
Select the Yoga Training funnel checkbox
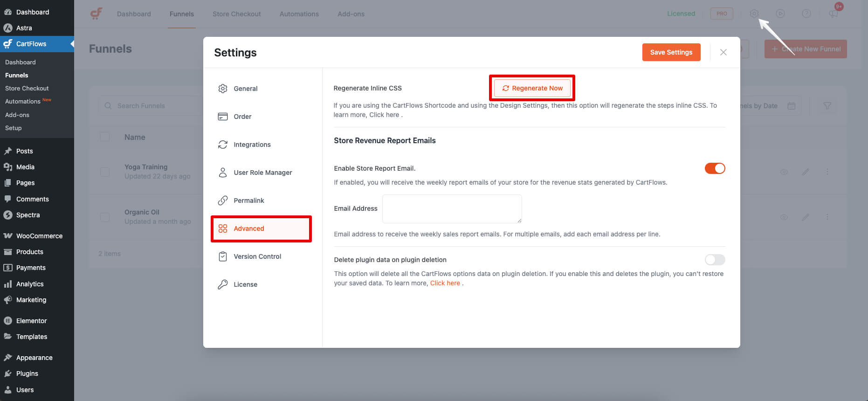105,172
